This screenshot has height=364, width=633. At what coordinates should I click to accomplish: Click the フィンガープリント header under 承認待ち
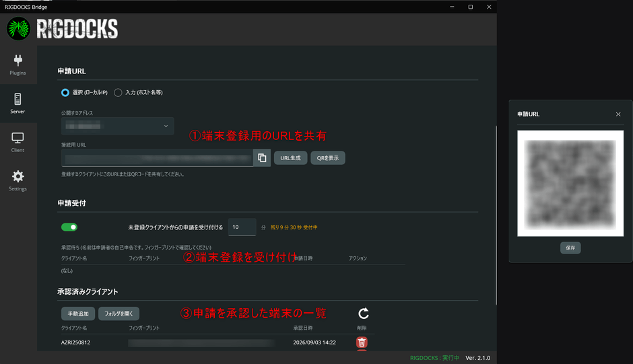click(x=143, y=258)
